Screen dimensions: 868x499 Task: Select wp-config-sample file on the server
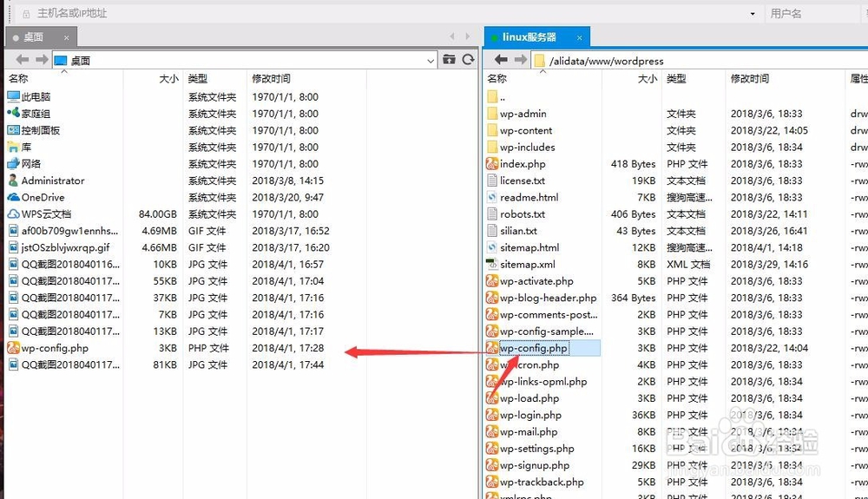(546, 332)
